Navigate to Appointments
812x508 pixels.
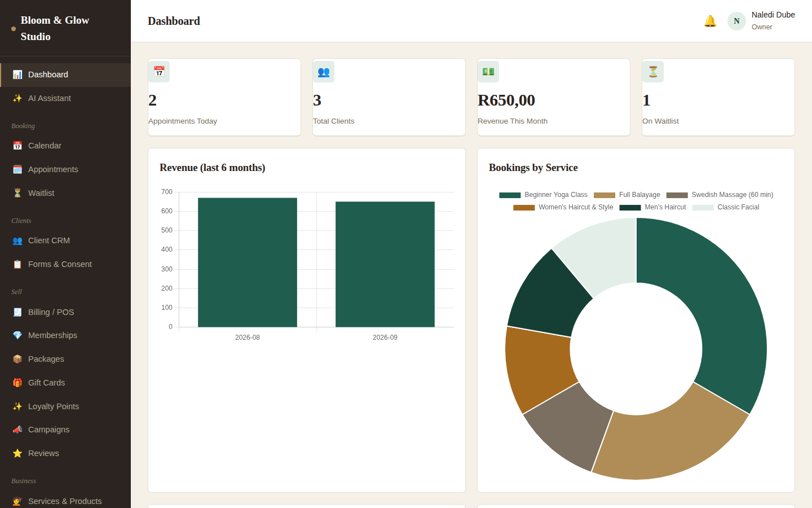click(65, 169)
